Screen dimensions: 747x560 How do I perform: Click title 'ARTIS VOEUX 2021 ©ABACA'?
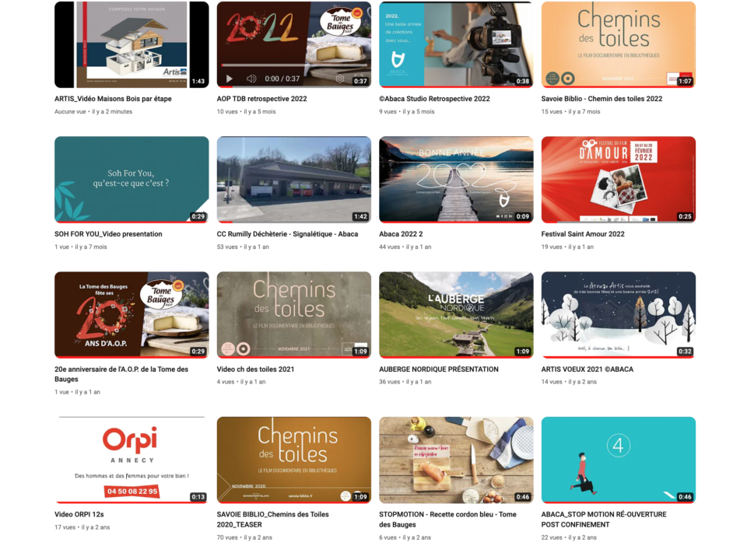click(x=587, y=369)
